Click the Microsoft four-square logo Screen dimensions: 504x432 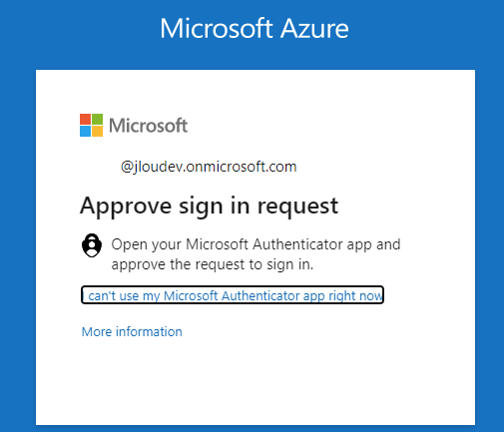pyautogui.click(x=91, y=126)
